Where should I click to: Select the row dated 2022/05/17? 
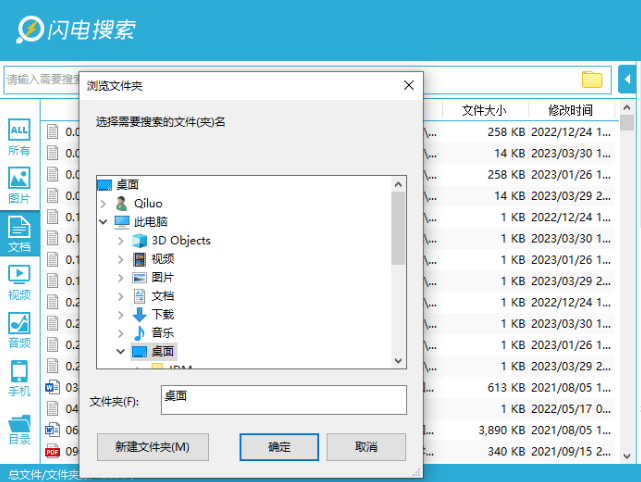pos(327,409)
